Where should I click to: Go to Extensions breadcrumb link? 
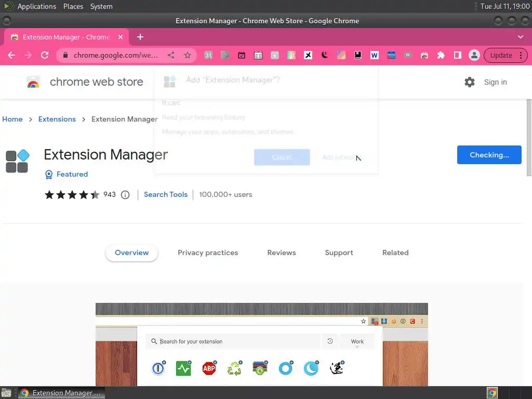click(x=57, y=119)
